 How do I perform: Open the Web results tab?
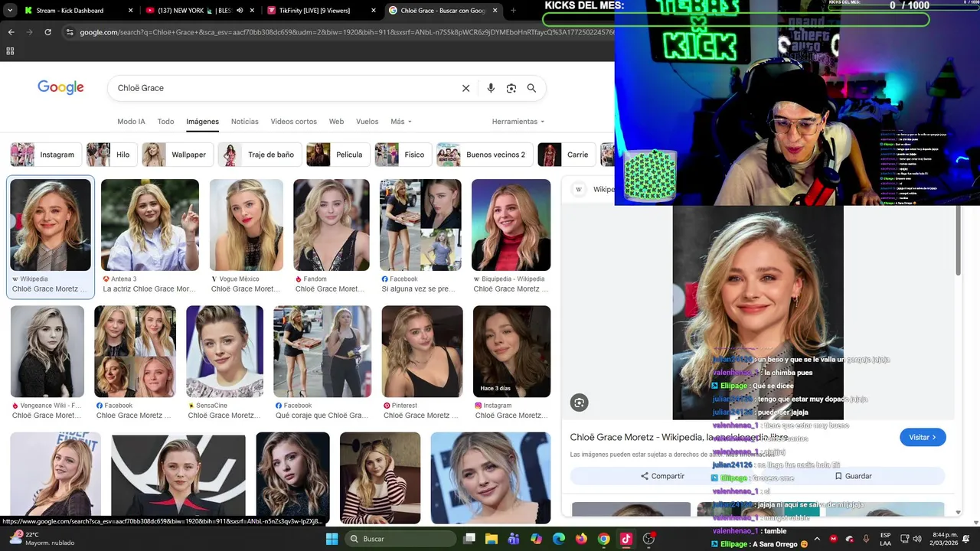click(336, 122)
